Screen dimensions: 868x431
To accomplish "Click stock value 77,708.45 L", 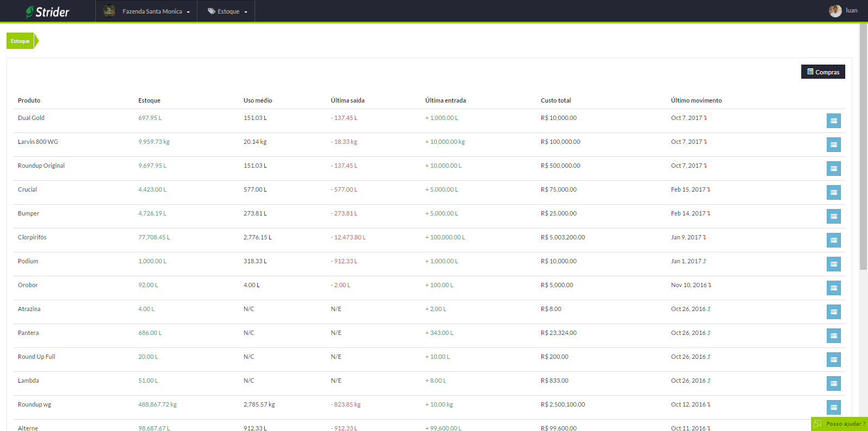I will 154,237.
